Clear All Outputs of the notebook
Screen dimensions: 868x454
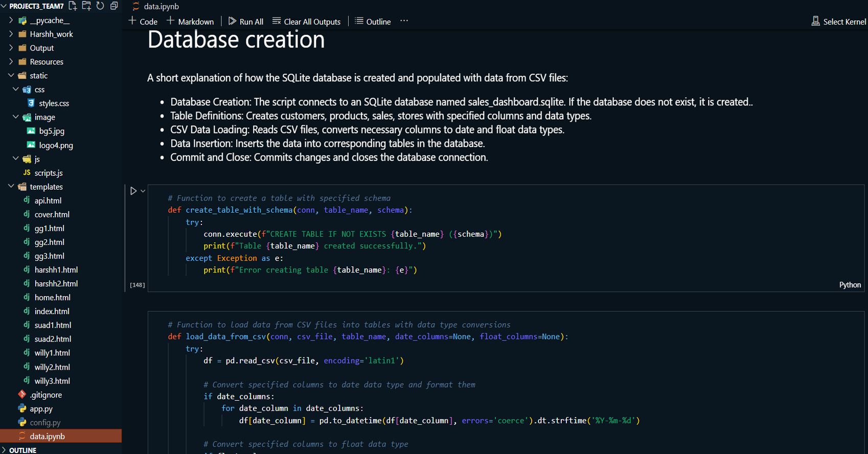click(x=307, y=21)
